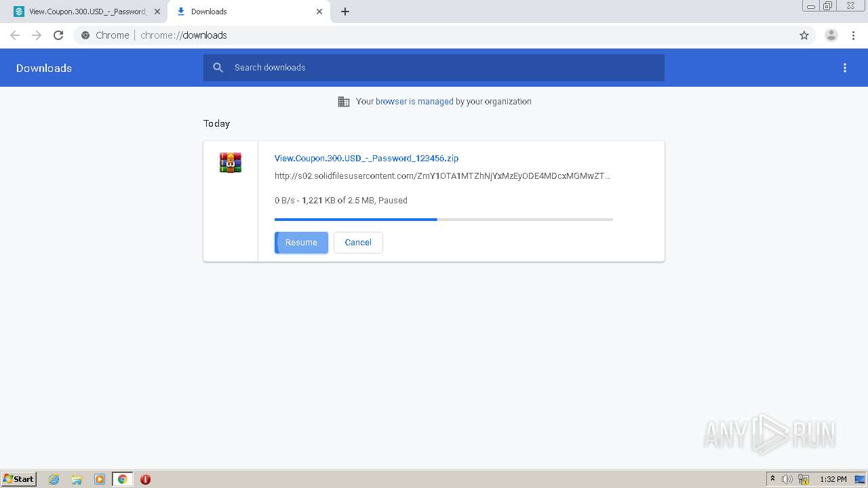The image size is (868, 488).
Task: Close the View.Coupon tab
Action: 157,12
